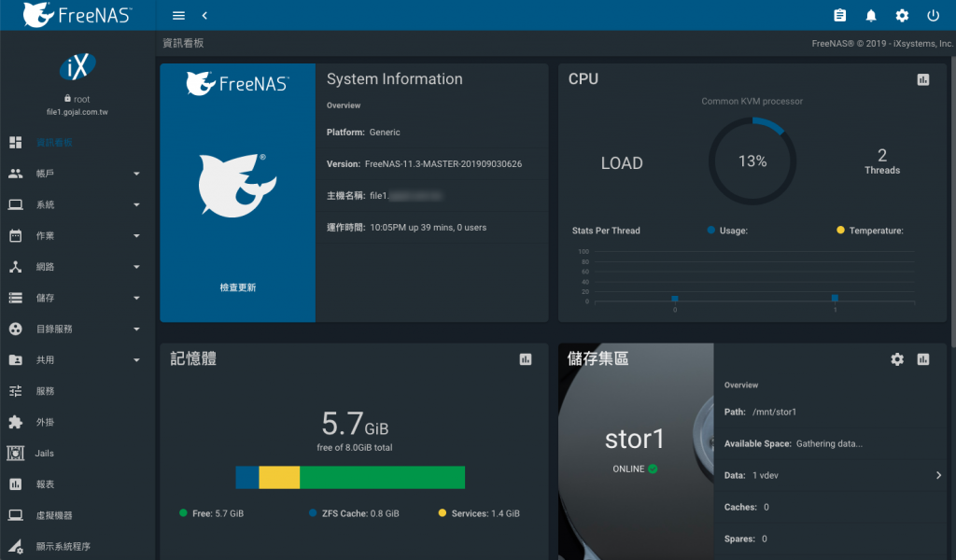Open 顯示系統程序 in the sidebar
The height and width of the screenshot is (560, 956).
click(63, 547)
